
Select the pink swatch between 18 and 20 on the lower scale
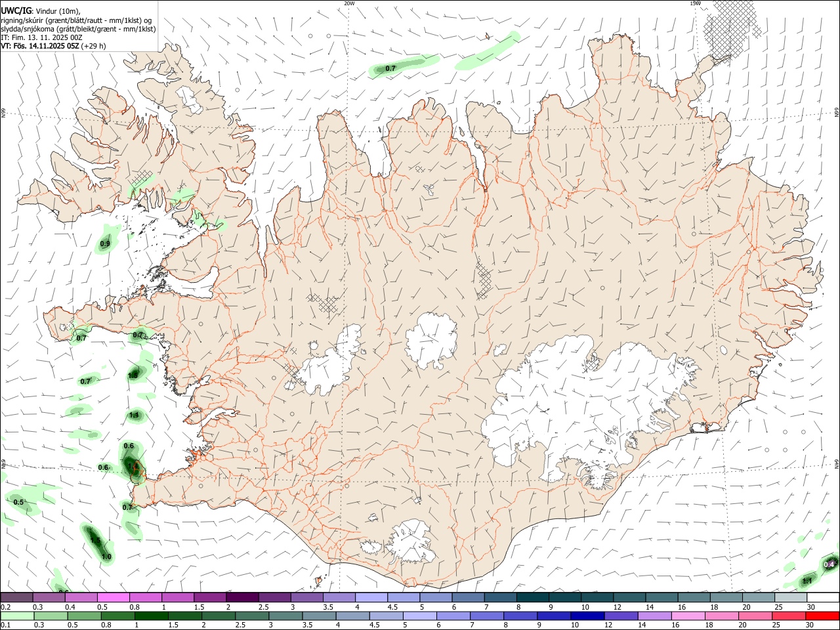[x=722, y=616]
